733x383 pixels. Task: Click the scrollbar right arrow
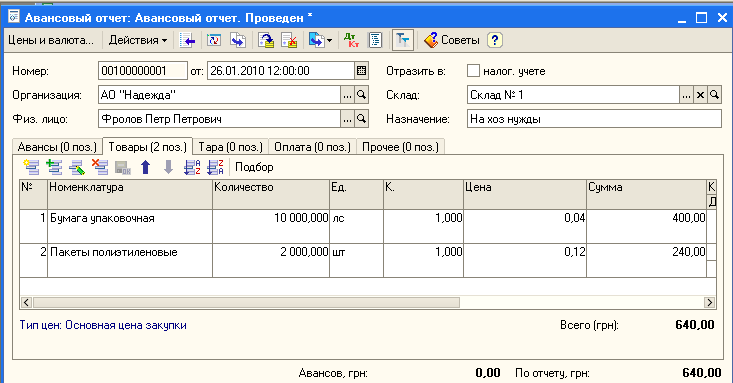pos(710,303)
